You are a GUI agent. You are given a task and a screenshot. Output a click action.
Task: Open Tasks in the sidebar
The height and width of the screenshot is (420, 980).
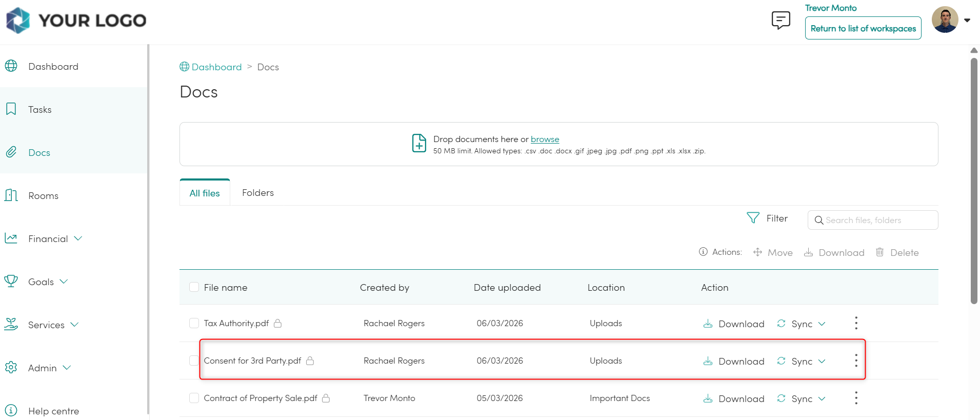(x=40, y=109)
